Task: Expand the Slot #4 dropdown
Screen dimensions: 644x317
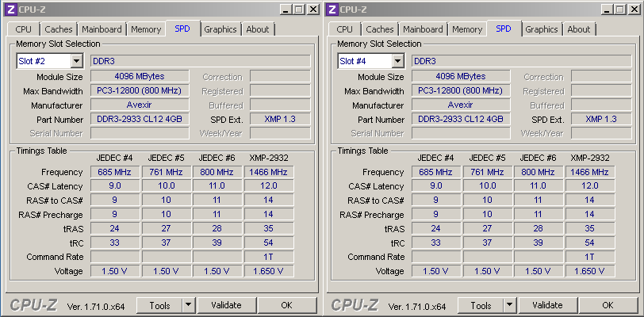Action: (x=397, y=61)
